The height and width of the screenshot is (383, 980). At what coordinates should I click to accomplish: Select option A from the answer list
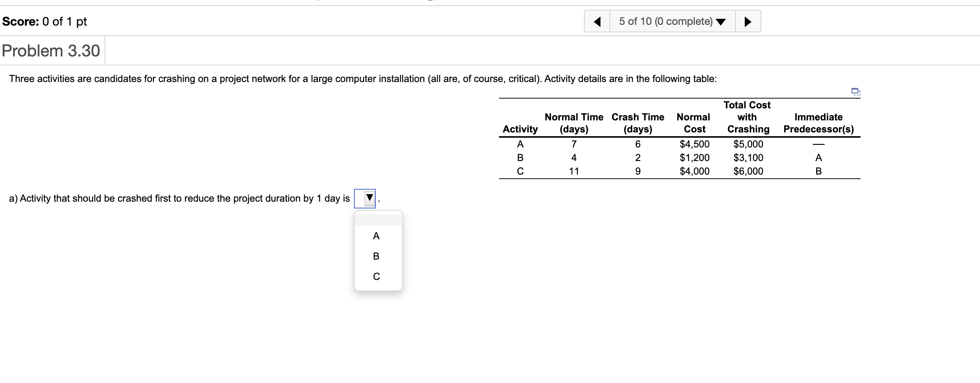pos(376,236)
